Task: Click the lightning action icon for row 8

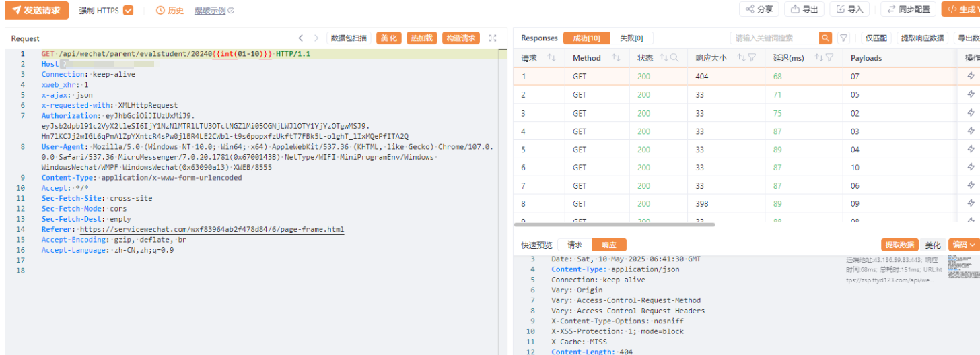Action: click(x=971, y=203)
